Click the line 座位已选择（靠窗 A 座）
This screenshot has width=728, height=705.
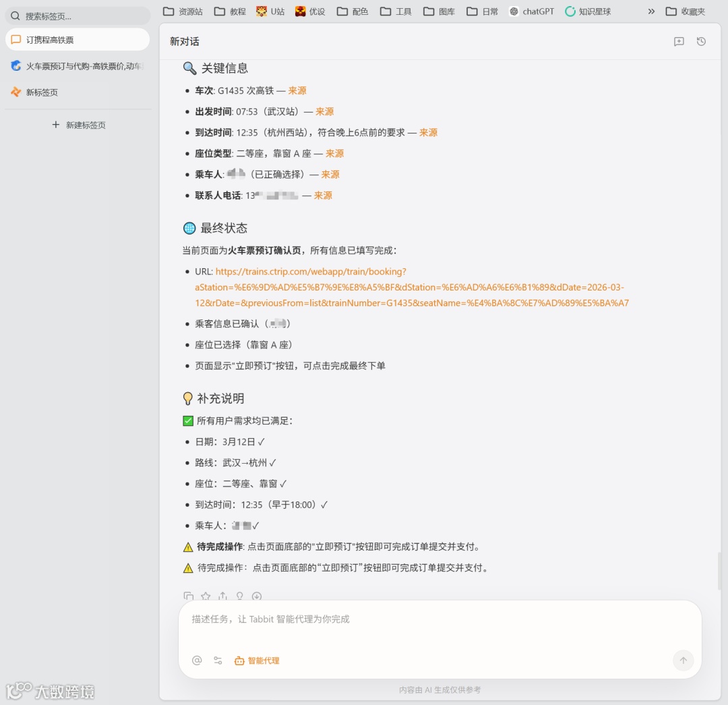(x=243, y=344)
